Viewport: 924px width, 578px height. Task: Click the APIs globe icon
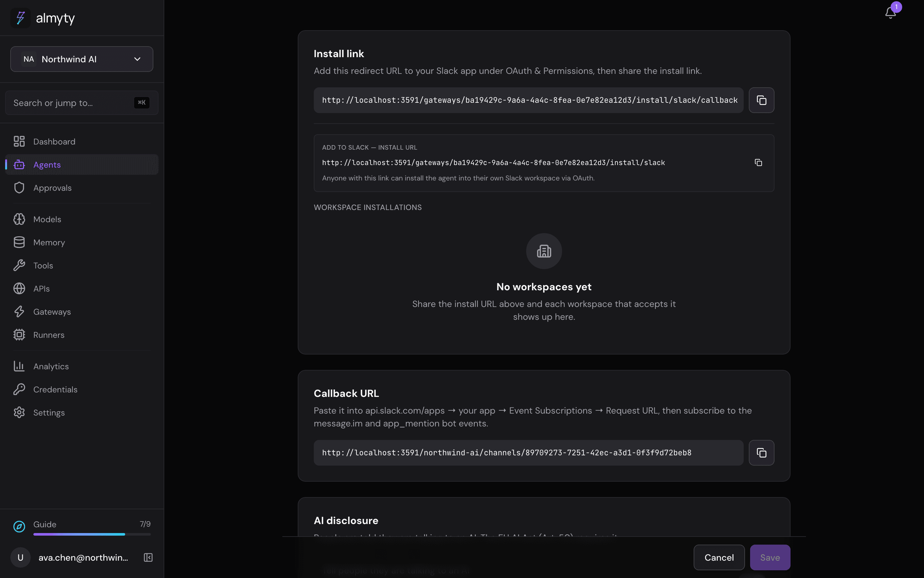click(x=19, y=289)
